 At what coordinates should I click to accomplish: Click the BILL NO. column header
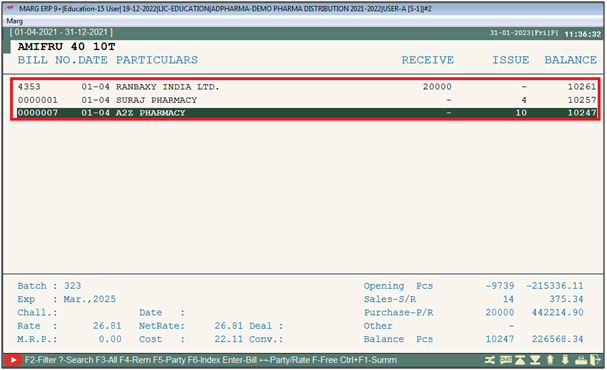(x=47, y=60)
